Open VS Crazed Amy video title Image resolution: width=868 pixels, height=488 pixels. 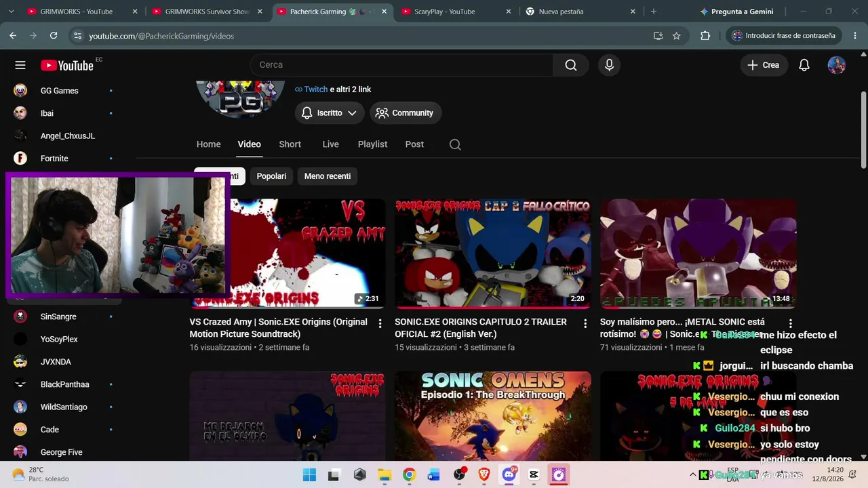point(279,328)
